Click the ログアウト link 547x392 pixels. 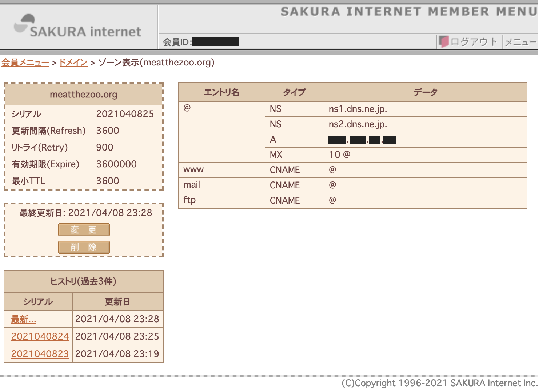(x=474, y=42)
